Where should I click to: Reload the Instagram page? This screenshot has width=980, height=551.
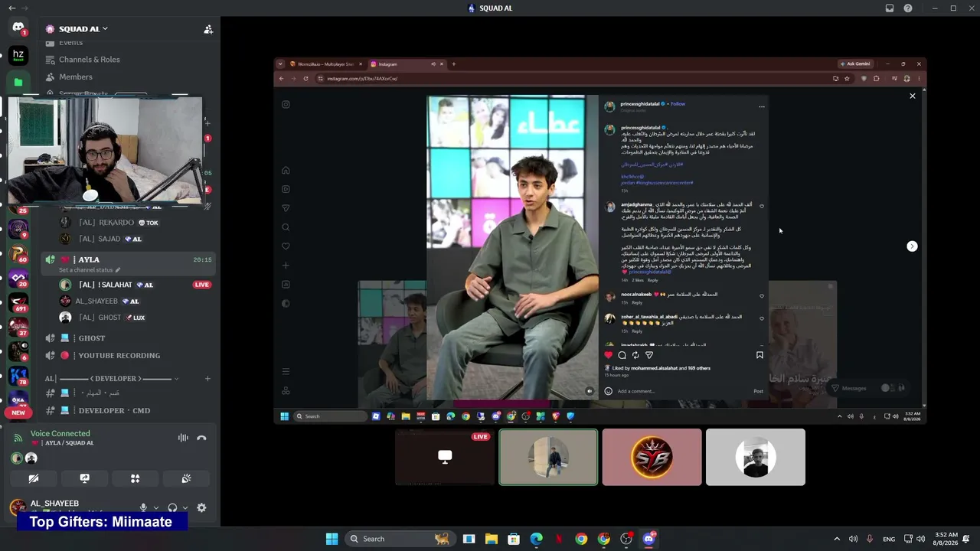click(305, 78)
